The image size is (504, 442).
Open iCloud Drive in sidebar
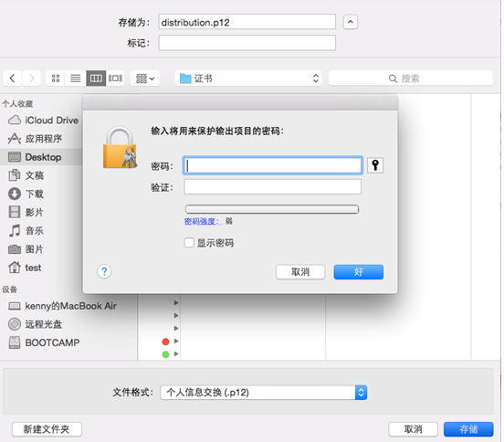coord(44,121)
